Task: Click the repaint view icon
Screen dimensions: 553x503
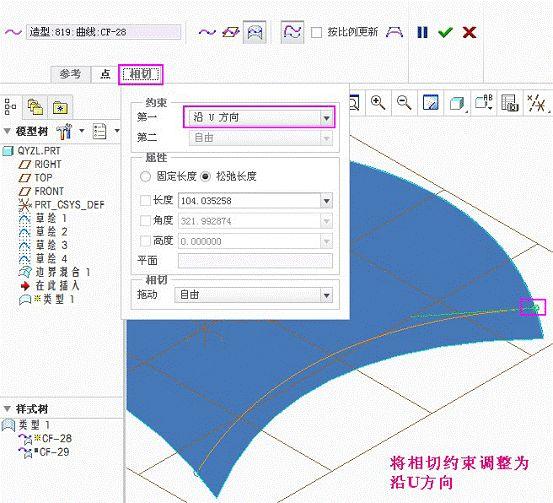Action: (x=430, y=103)
